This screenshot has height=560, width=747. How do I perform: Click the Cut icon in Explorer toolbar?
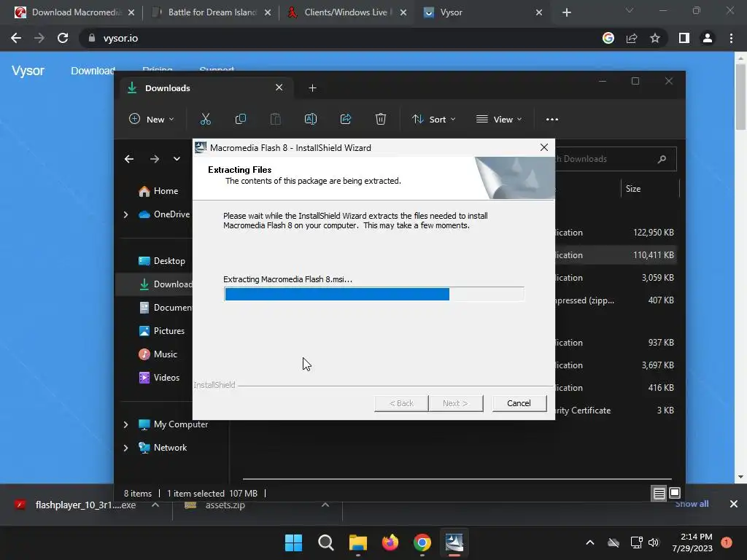pyautogui.click(x=205, y=119)
